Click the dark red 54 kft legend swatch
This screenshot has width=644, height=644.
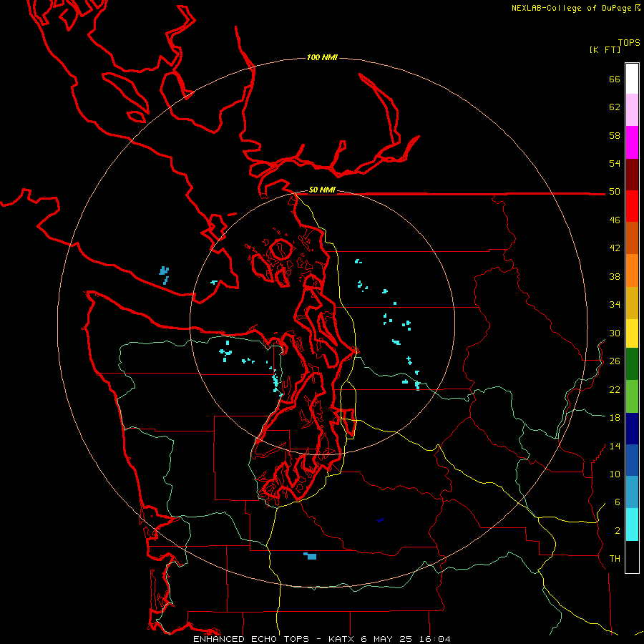632,175
